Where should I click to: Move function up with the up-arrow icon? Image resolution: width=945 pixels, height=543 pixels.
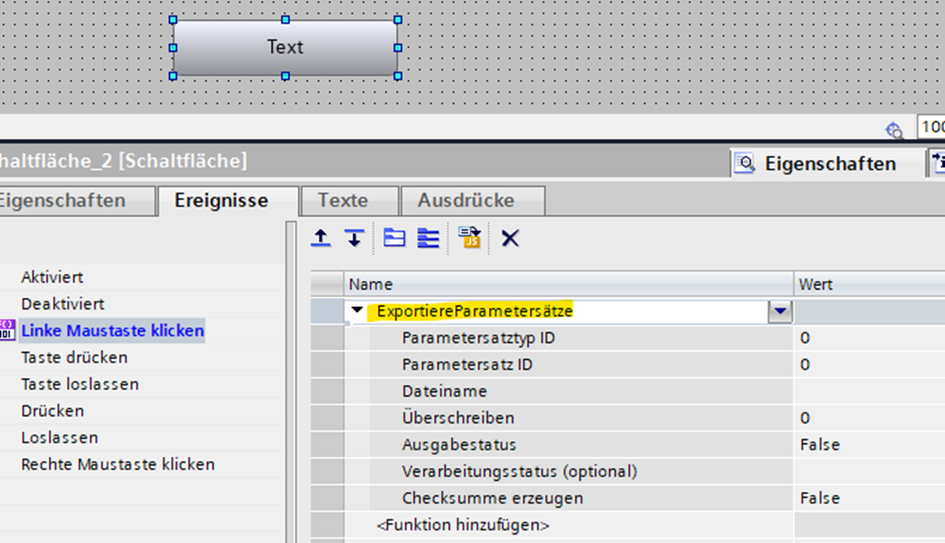coord(321,238)
